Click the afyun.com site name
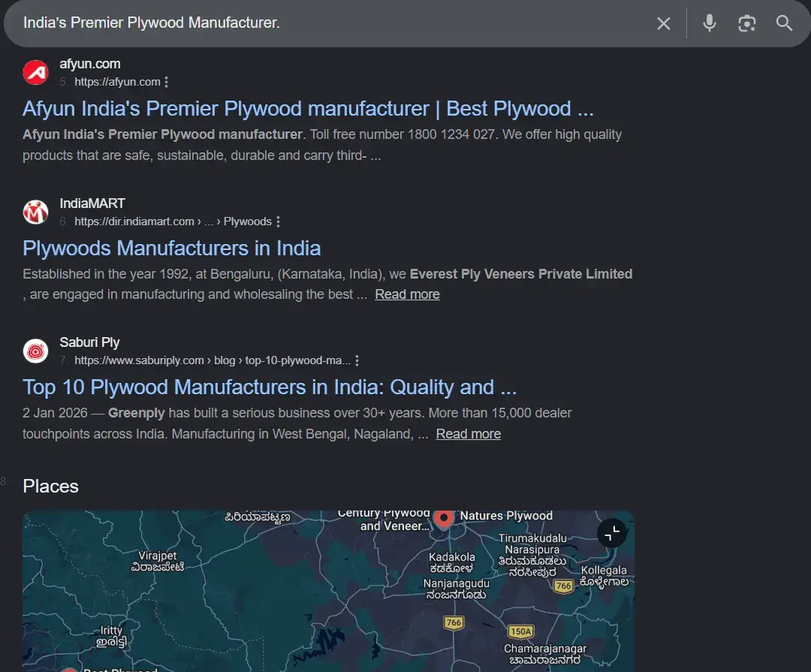Viewport: 811px width, 672px height. (x=90, y=64)
